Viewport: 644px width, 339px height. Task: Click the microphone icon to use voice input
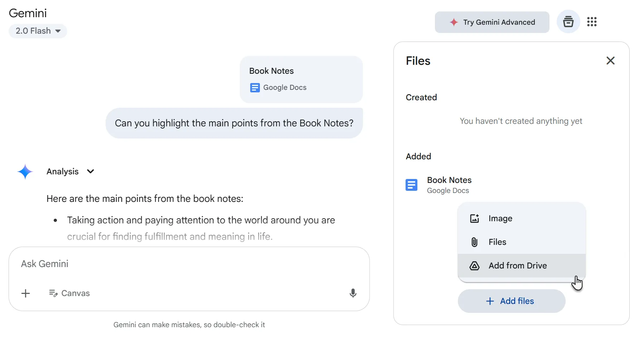coord(353,293)
